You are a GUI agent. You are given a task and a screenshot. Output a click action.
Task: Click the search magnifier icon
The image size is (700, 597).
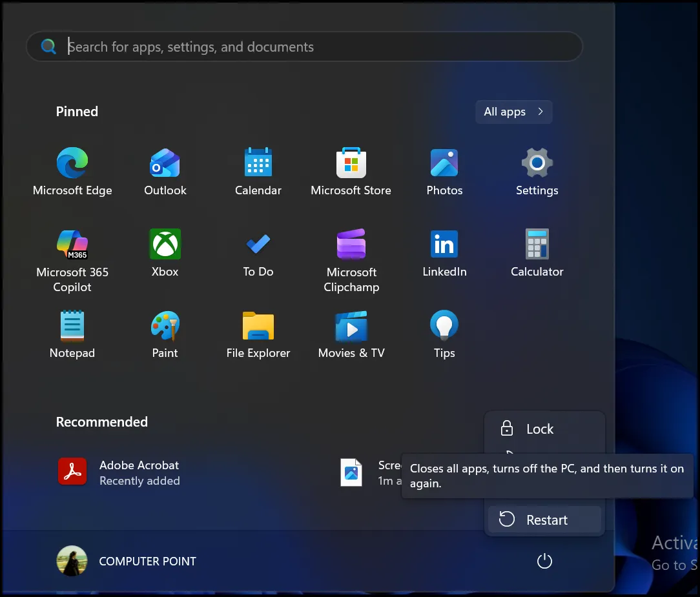coord(48,46)
